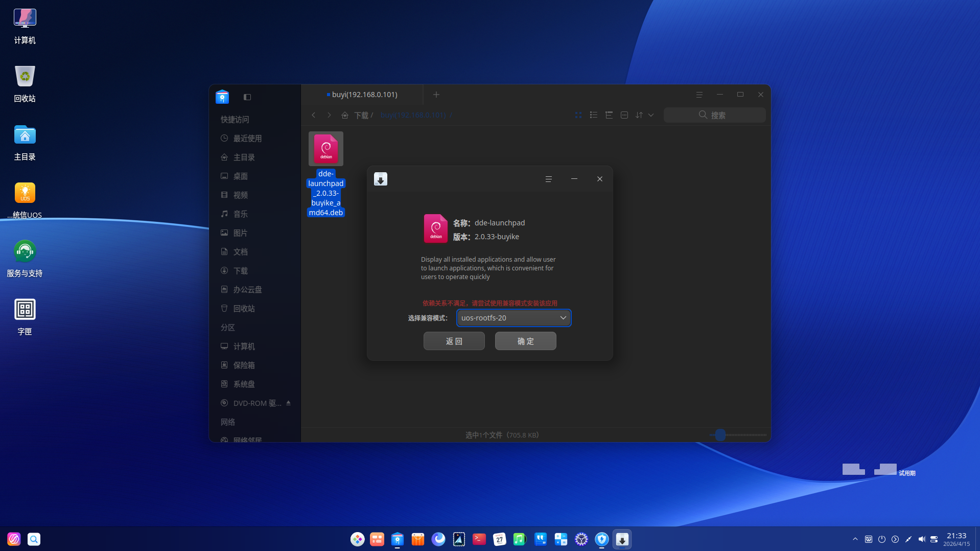Open 文档 in the sidebar
980x551 pixels.
(254, 252)
